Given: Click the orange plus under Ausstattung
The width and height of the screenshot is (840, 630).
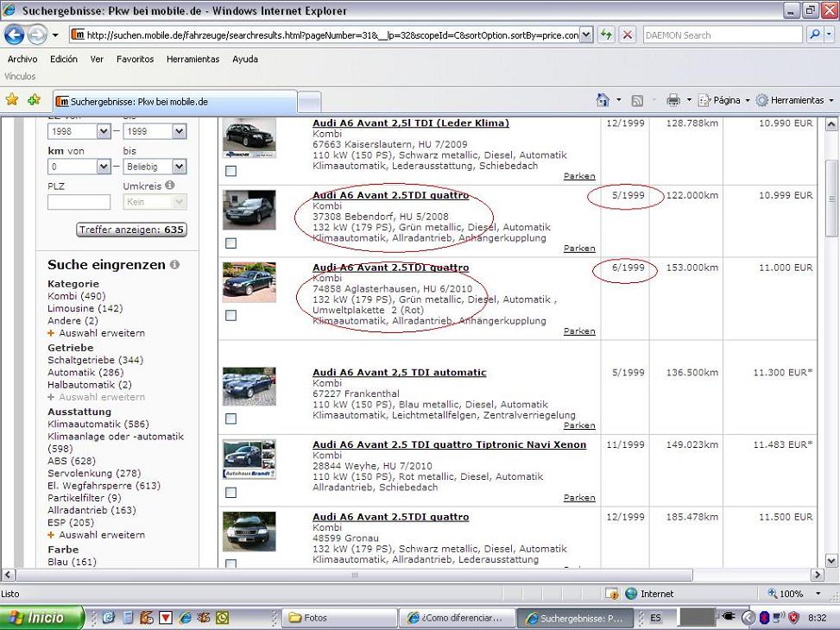Looking at the screenshot, I should point(51,535).
